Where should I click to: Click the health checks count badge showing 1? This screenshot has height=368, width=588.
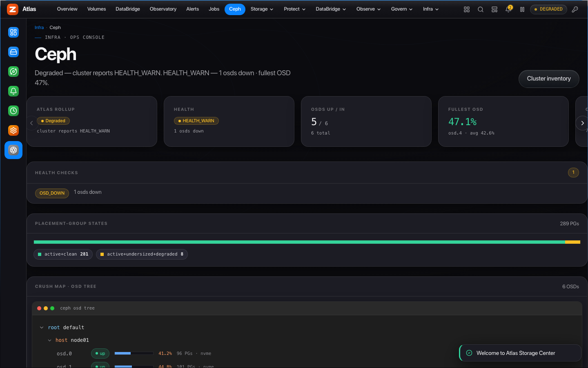point(573,173)
